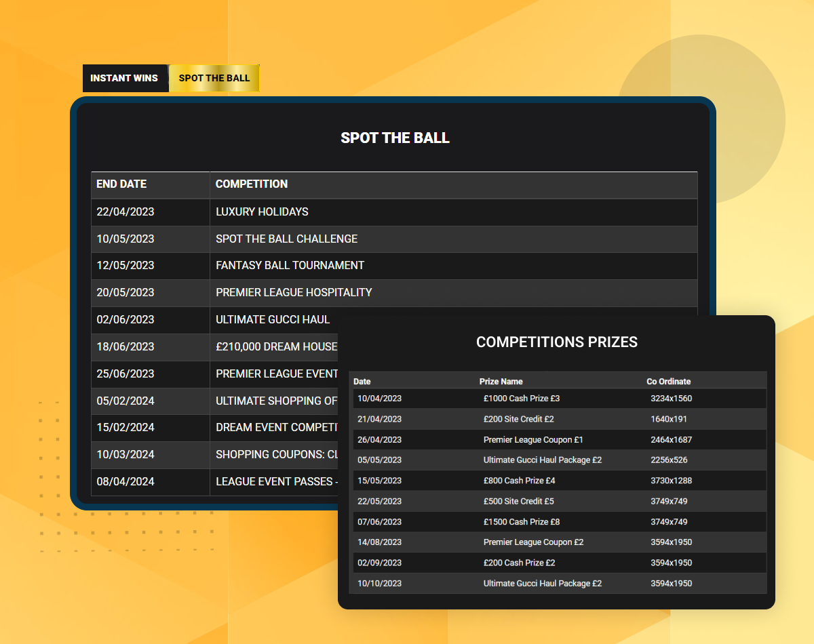
Task: Select the £800 Cash Prize £4 row
Action: (x=518, y=481)
